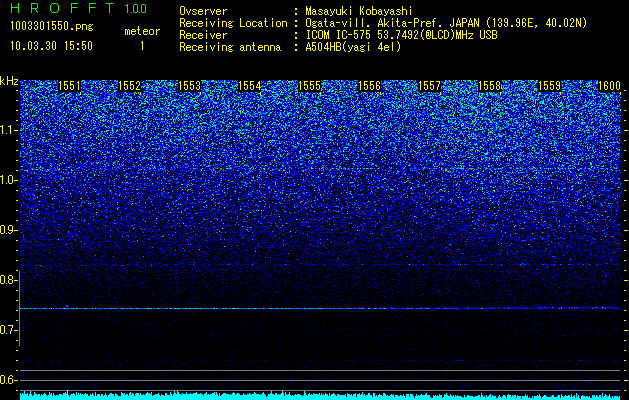
Task: Click the yellow meteor event marker at the bottom
Action: pyautogui.click(x=67, y=395)
